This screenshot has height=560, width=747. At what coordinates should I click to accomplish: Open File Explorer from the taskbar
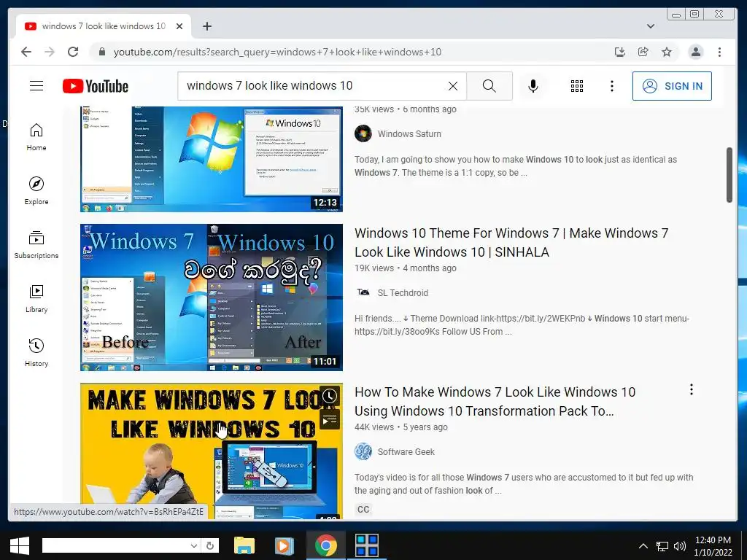(x=244, y=545)
